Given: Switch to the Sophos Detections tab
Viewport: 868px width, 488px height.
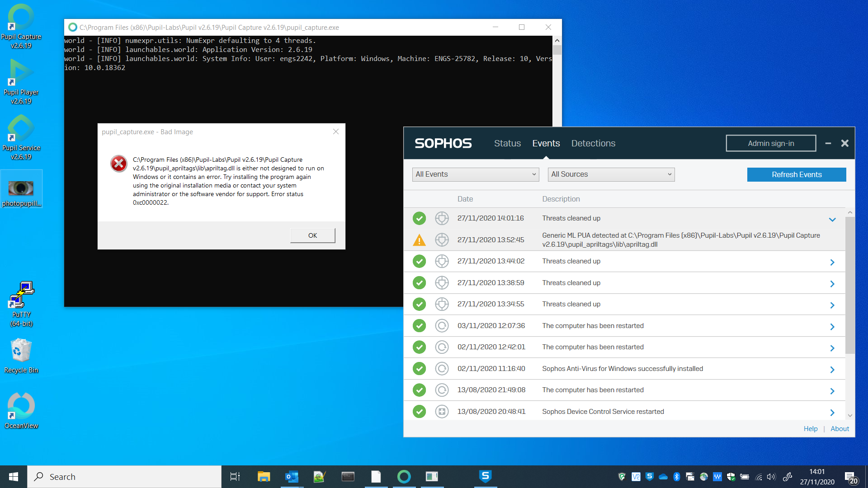Looking at the screenshot, I should [x=593, y=143].
